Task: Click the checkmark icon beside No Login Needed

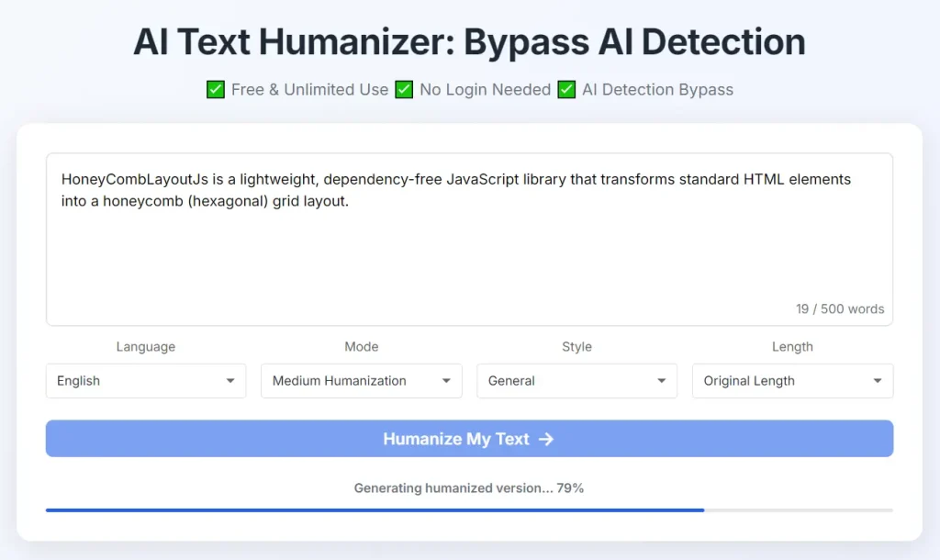Action: [x=404, y=89]
